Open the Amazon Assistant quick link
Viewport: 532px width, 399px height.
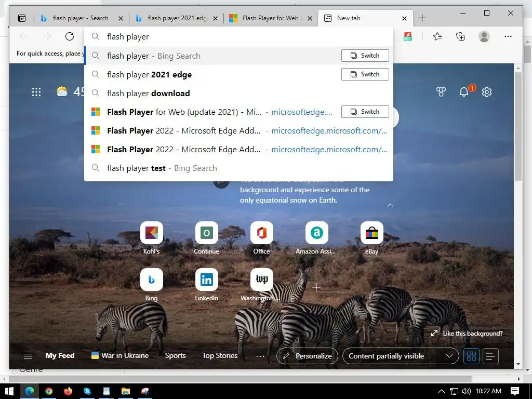coord(316,233)
